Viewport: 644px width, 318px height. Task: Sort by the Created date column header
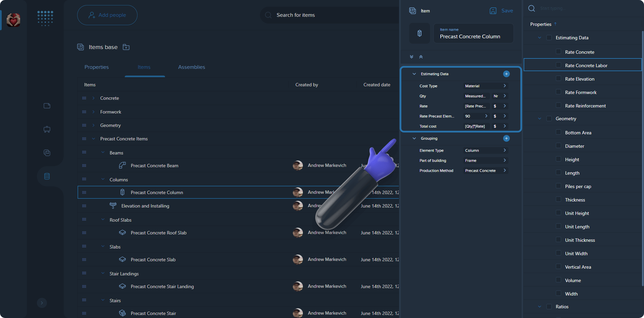[377, 85]
